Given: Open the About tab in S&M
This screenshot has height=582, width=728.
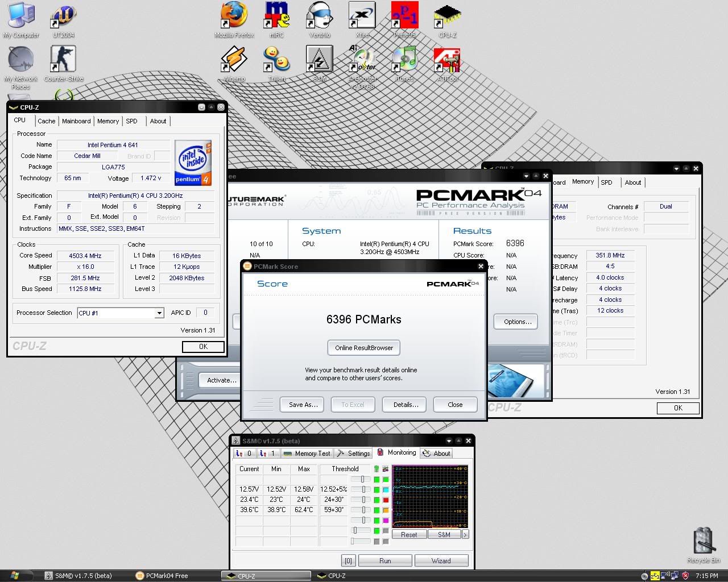Looking at the screenshot, I should (437, 453).
